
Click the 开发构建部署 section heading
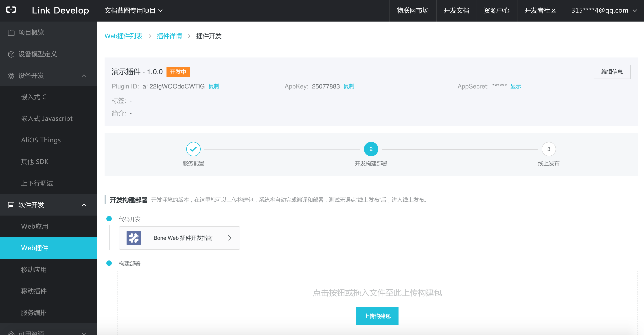coord(129,200)
